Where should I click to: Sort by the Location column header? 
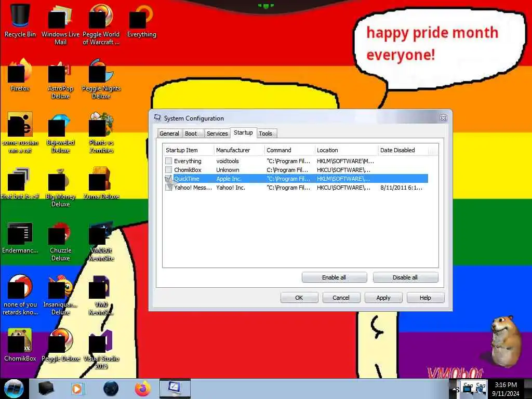pos(346,150)
